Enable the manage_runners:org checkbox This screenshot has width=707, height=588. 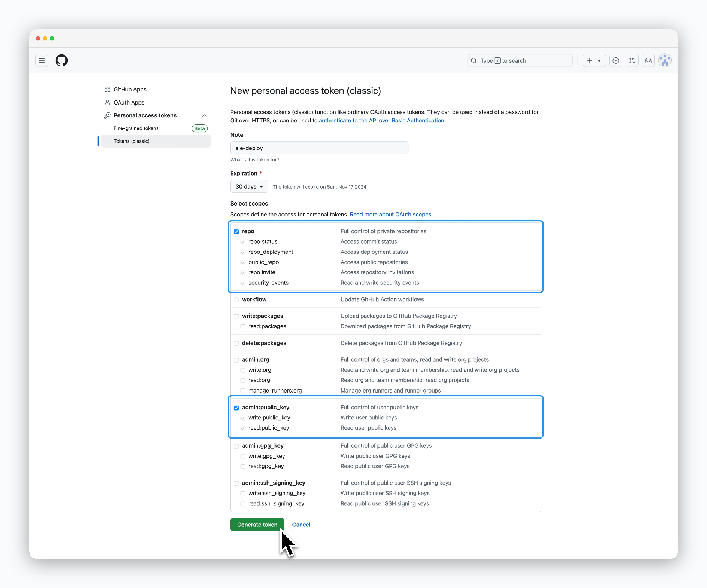tap(243, 391)
